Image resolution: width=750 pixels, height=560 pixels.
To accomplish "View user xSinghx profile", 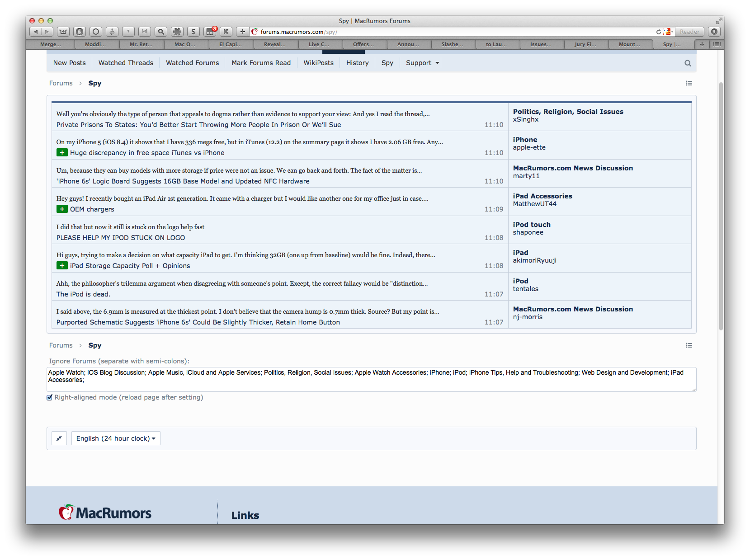I will click(526, 120).
